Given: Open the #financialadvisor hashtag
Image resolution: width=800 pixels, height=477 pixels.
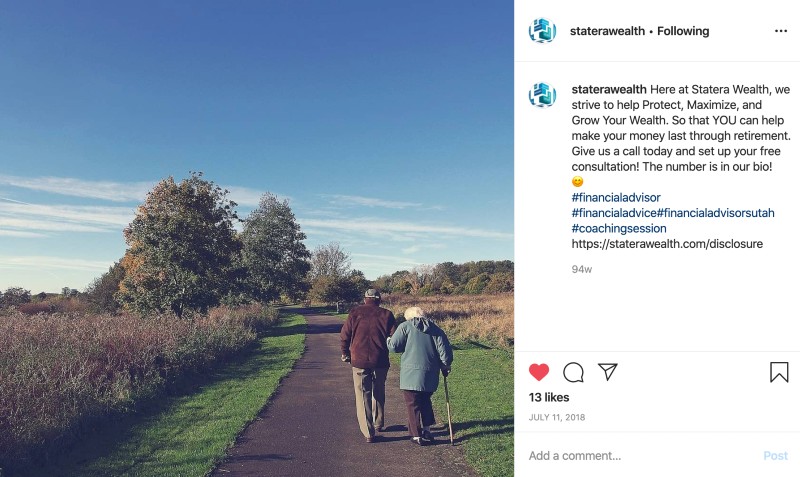Looking at the screenshot, I should click(x=616, y=197).
